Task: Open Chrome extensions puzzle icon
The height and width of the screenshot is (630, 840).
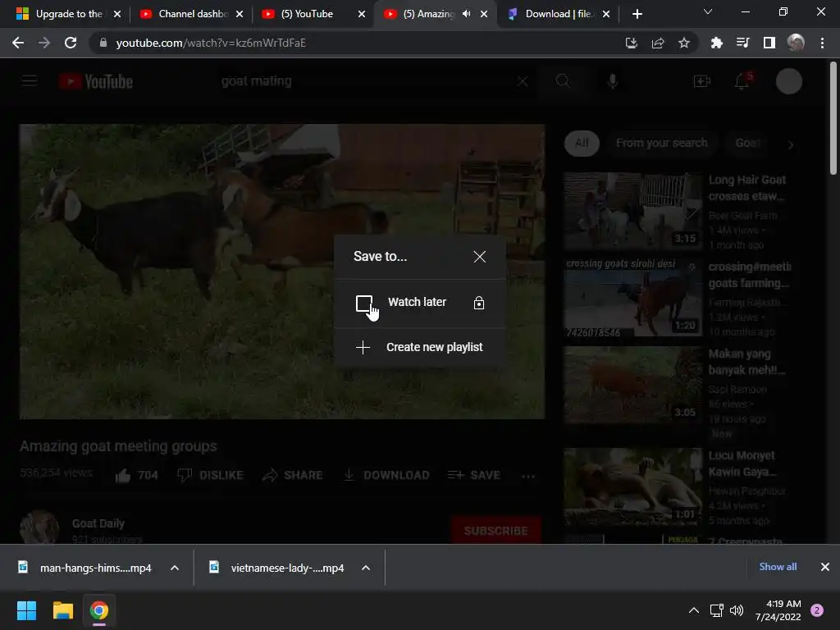Action: point(716,43)
